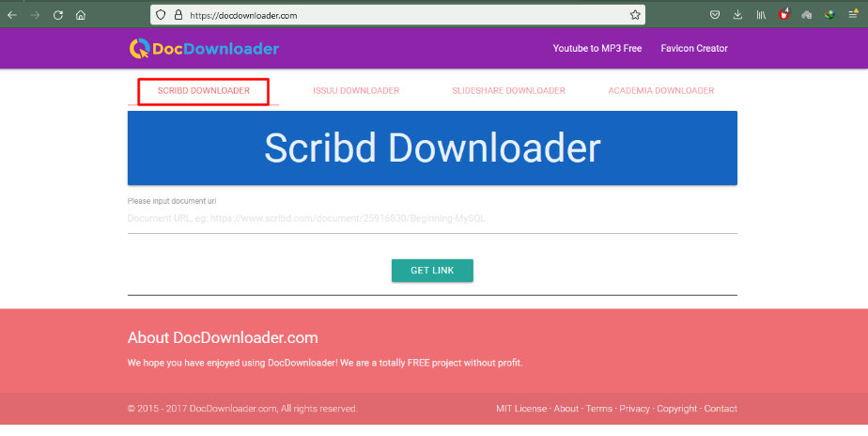Go to the browser home page icon
Screen dimensions: 868x436
click(81, 15)
